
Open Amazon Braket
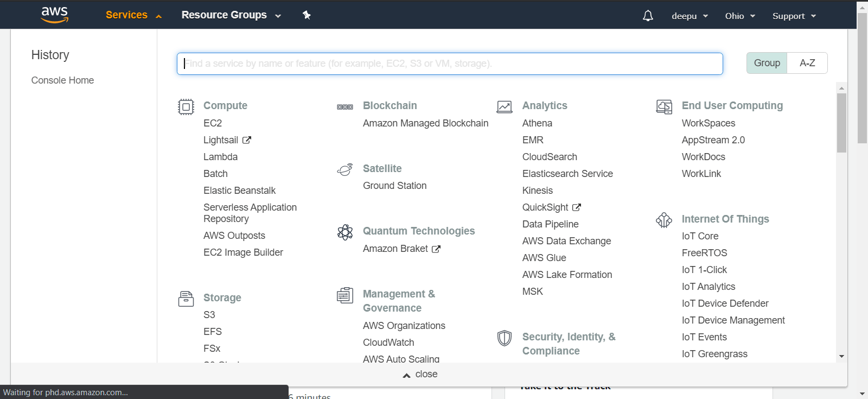click(x=395, y=249)
